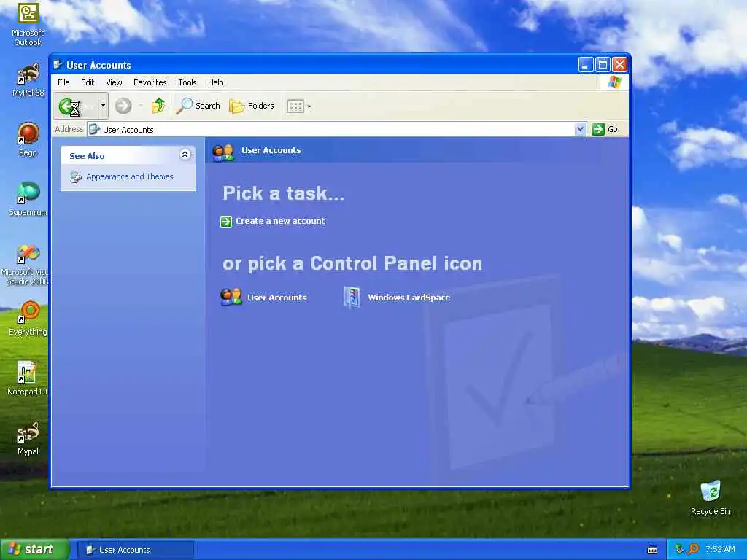Collapse the See Also panel

[185, 155]
